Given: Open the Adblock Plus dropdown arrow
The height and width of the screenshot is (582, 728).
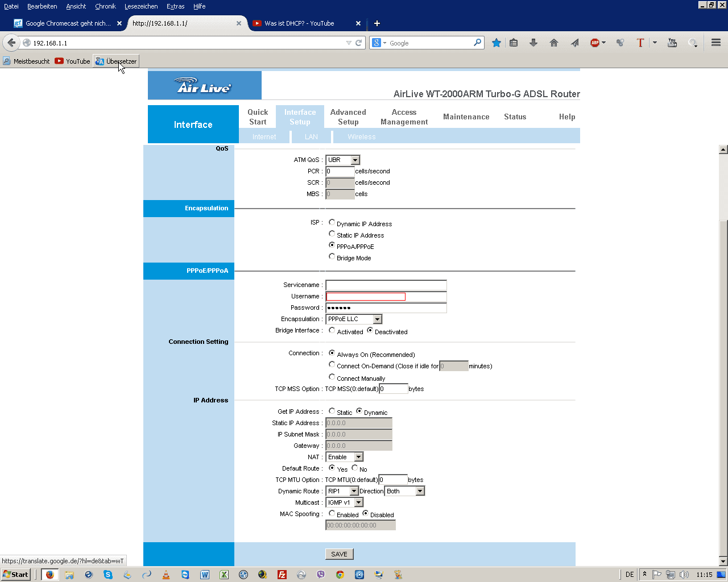Looking at the screenshot, I should click(603, 43).
